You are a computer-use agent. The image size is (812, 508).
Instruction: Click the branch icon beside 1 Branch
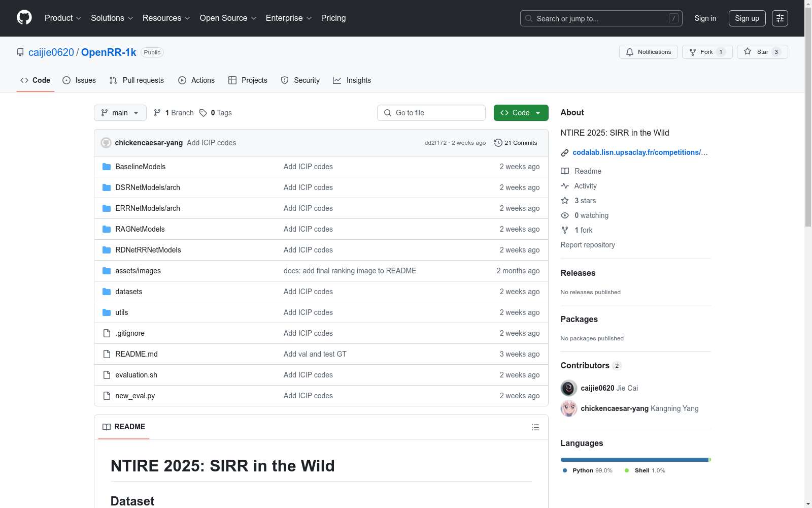tap(157, 113)
